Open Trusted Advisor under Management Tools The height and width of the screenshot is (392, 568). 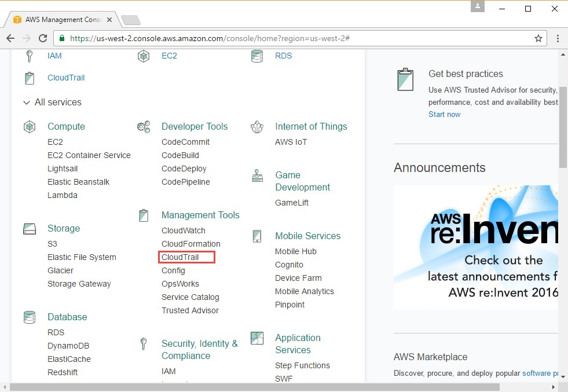[190, 310]
